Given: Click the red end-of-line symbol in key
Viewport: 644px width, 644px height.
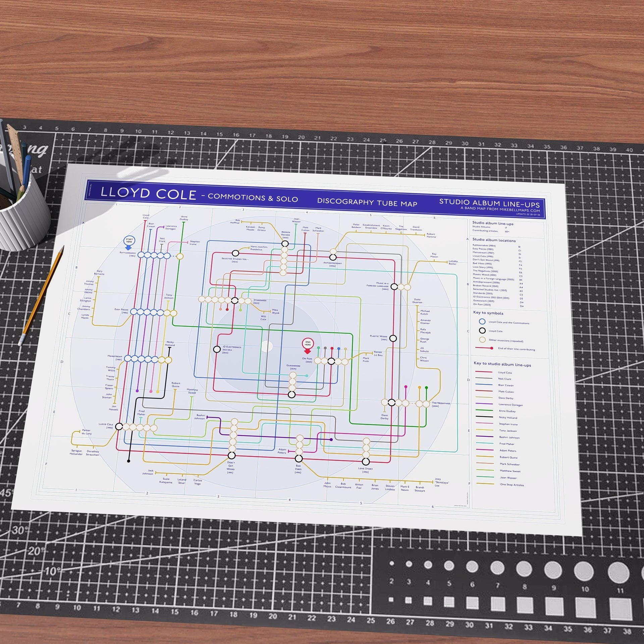Looking at the screenshot, I should [x=484, y=348].
